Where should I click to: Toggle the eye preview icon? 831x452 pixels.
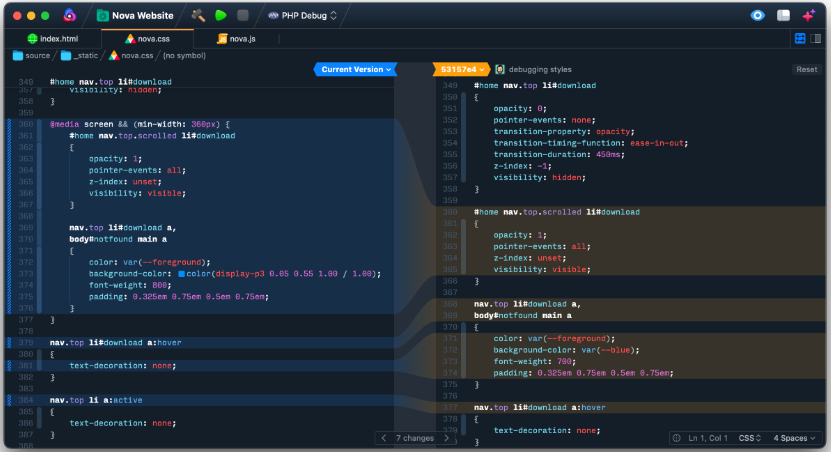(x=758, y=16)
